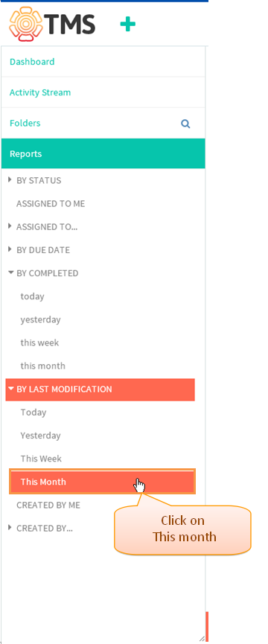Image resolution: width=268 pixels, height=644 pixels.
Task: Click the panel resize grip corner
Action: point(202,639)
